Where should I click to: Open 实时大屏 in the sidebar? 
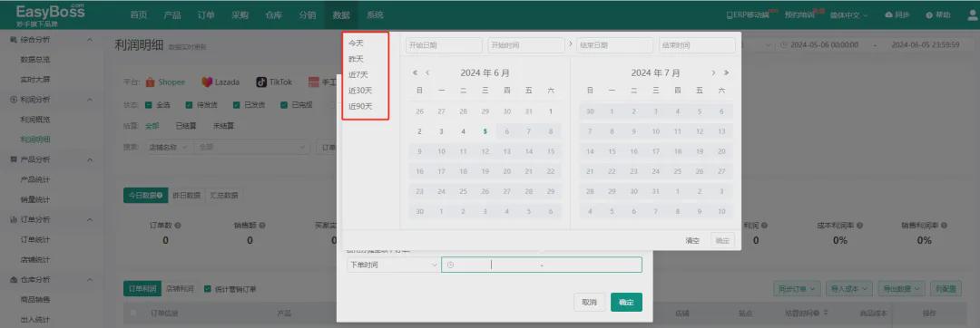(35, 80)
